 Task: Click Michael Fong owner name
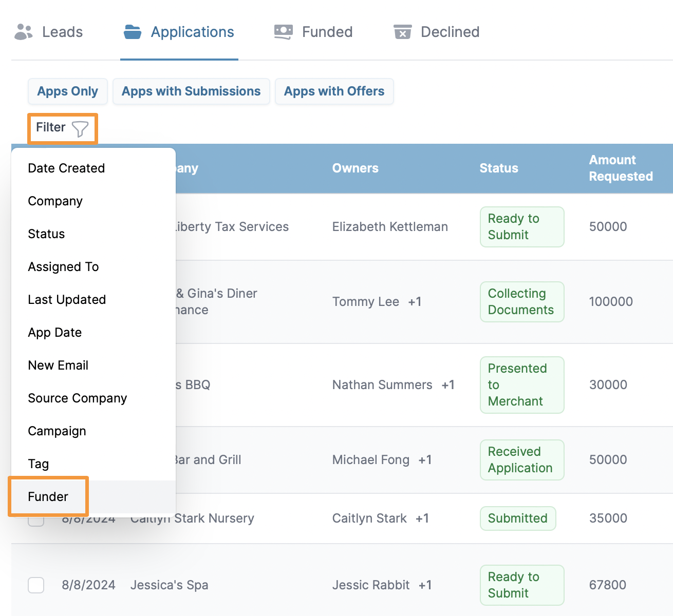(371, 460)
